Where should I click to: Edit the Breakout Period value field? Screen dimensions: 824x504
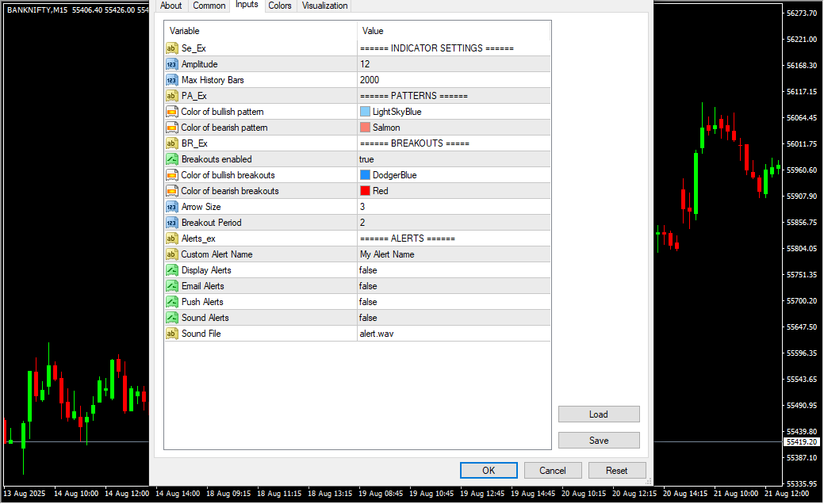[452, 223]
